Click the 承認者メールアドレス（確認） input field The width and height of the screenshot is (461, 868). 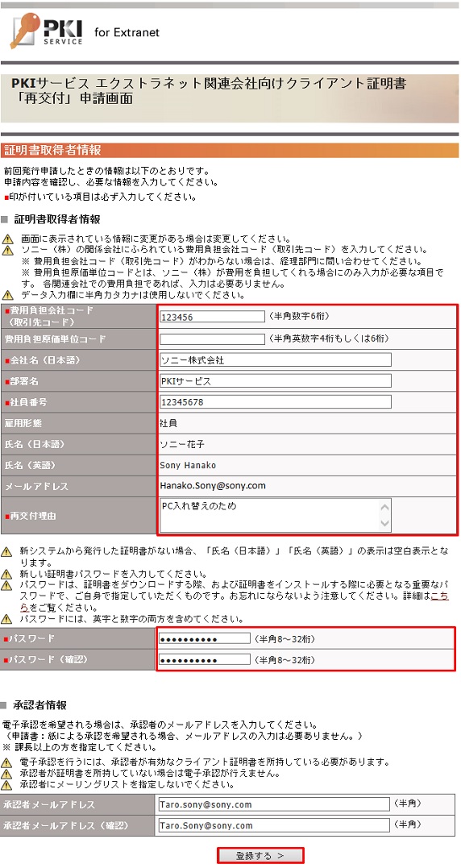(x=273, y=825)
